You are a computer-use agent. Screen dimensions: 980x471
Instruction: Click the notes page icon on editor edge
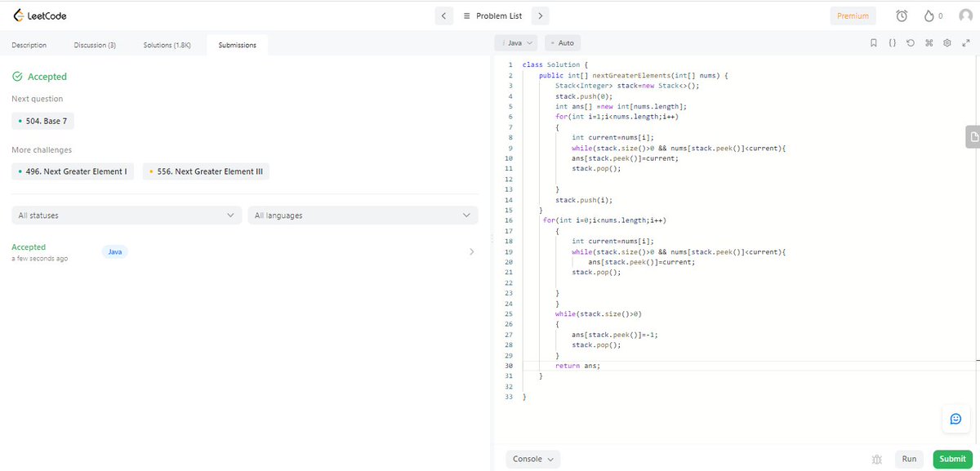coord(972,137)
